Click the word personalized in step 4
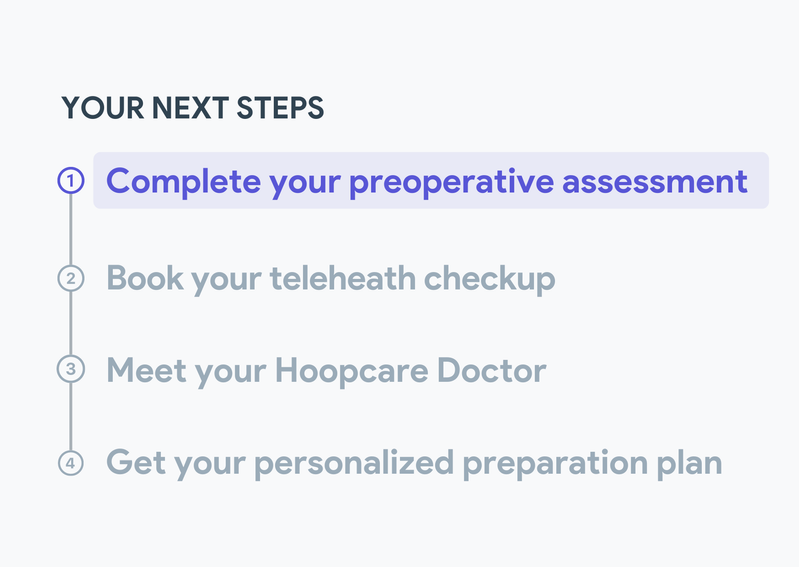799x567 pixels. 354,464
